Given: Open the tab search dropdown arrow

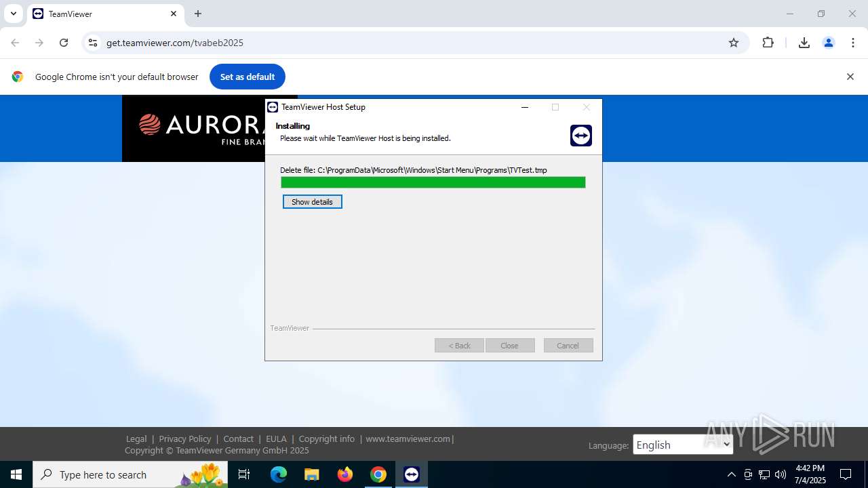Looking at the screenshot, I should 13,14.
